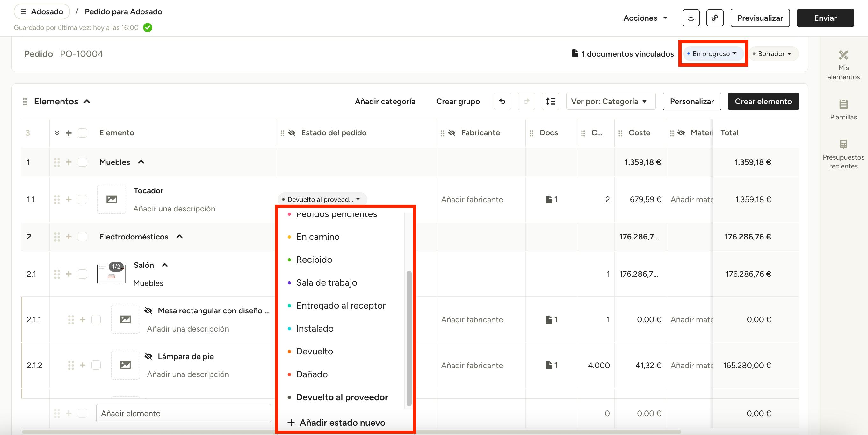The width and height of the screenshot is (868, 435).
Task: Click the copy link icon button
Action: (715, 18)
